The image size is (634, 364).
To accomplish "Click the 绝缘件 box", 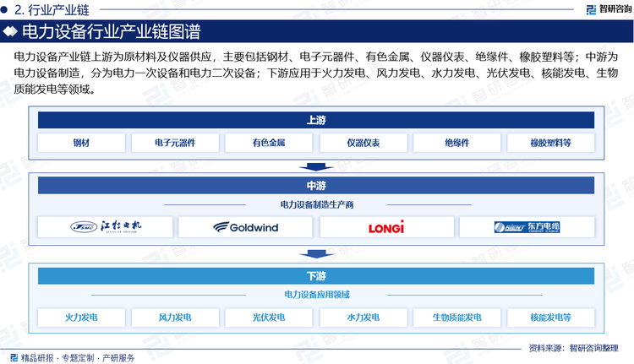I will [456, 143].
